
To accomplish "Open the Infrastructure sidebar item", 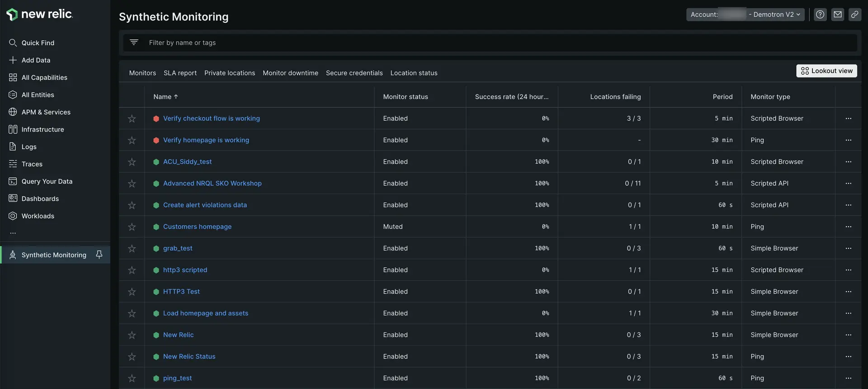I will [42, 129].
